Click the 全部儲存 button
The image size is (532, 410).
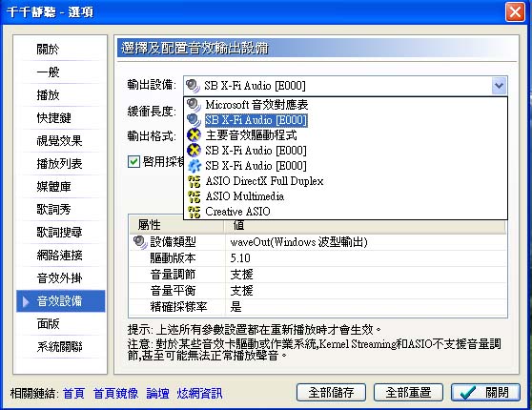pos(331,393)
